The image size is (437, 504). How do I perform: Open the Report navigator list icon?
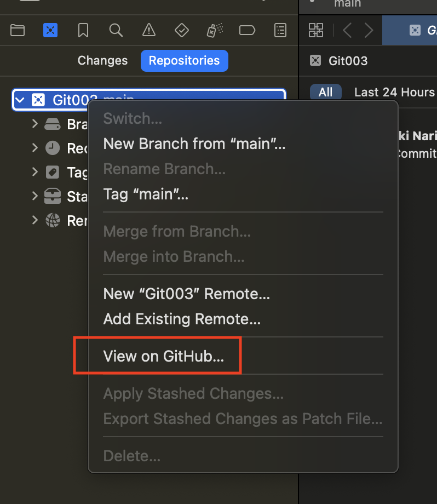[x=280, y=31]
